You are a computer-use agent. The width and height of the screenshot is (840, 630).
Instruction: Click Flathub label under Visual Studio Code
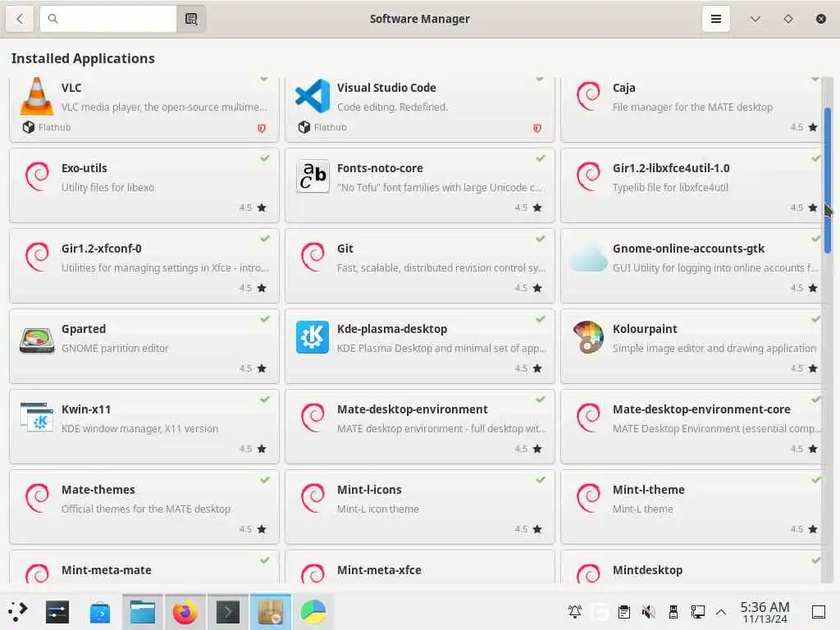click(x=330, y=127)
